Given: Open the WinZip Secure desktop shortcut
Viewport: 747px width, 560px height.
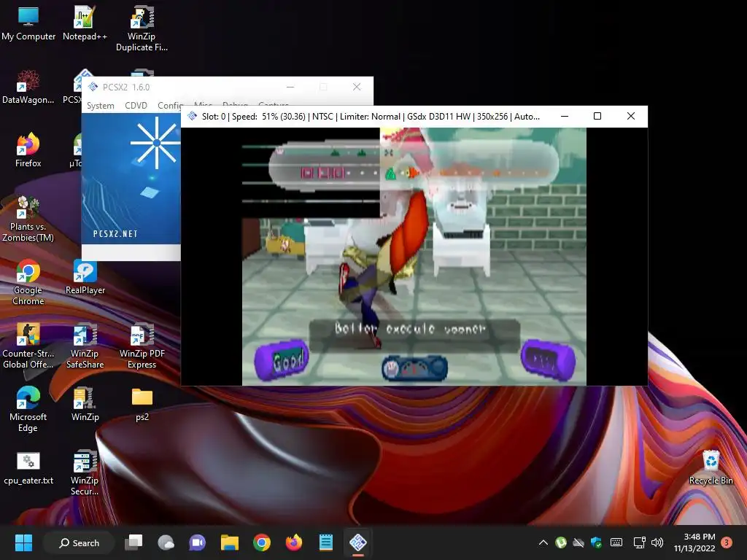Looking at the screenshot, I should pyautogui.click(x=85, y=472).
